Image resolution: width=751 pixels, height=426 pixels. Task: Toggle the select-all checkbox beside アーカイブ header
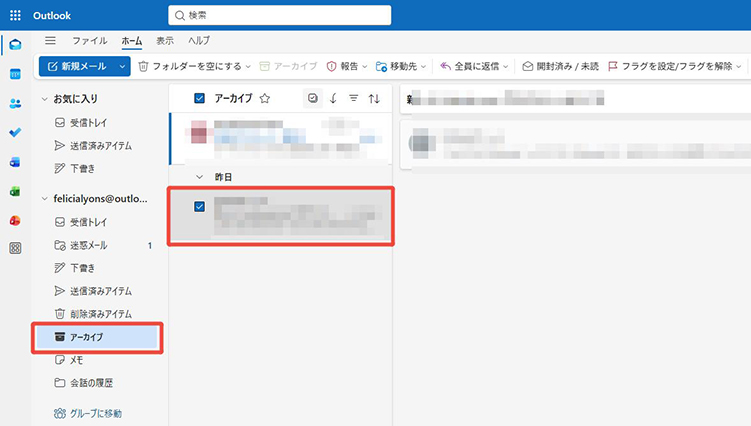point(199,98)
